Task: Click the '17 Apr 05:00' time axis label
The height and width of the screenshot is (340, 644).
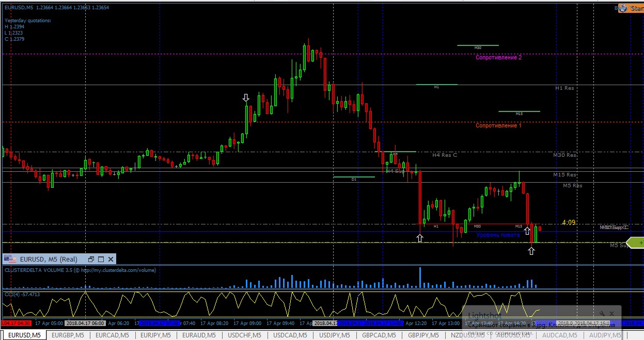Action: tap(48, 323)
